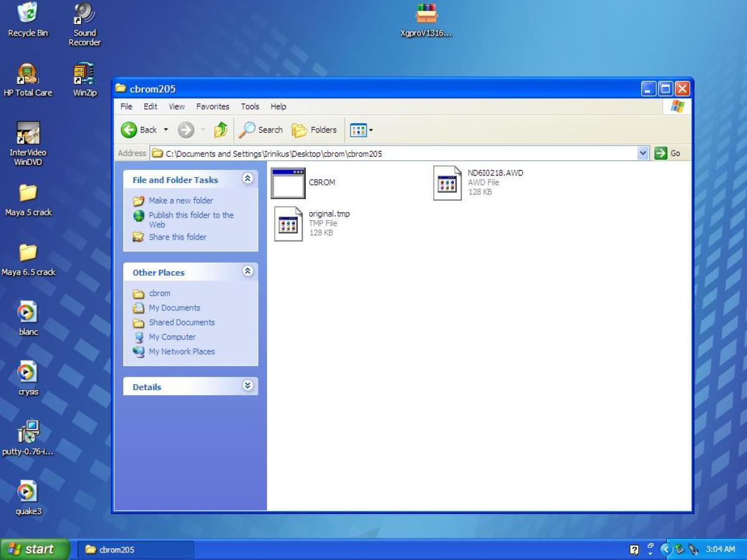Toggle the Folders tree pane
The width and height of the screenshot is (747, 560).
coord(314,129)
